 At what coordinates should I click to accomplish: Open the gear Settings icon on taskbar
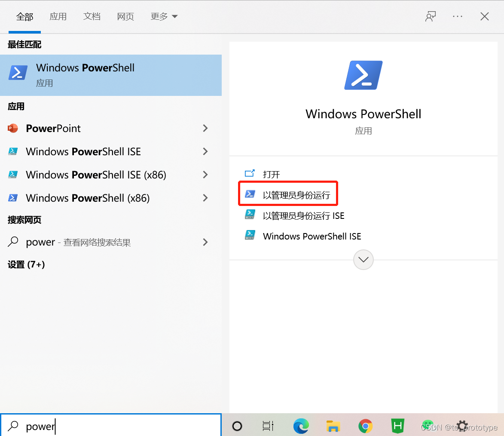[x=462, y=426]
